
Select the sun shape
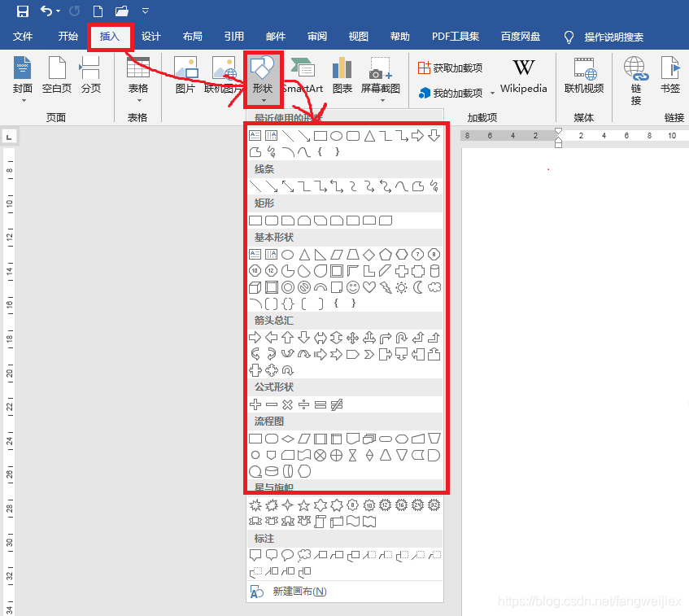pos(401,287)
